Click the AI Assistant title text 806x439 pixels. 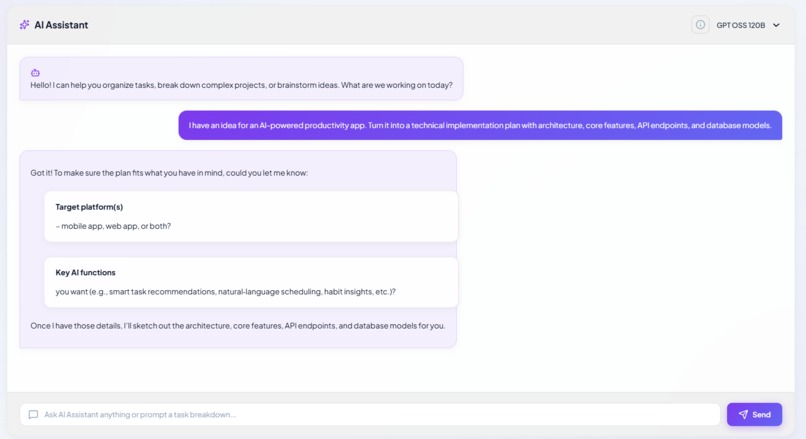(x=61, y=25)
